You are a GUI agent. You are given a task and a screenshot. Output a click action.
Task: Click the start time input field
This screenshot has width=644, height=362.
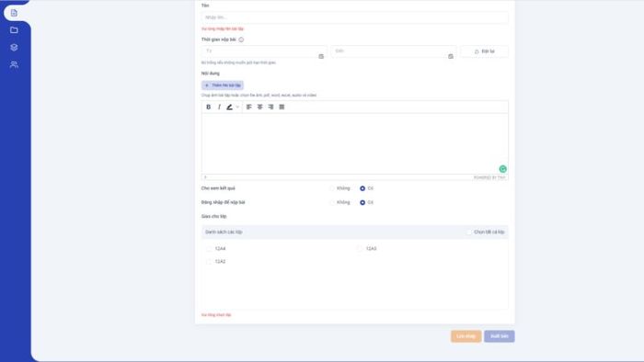264,51
